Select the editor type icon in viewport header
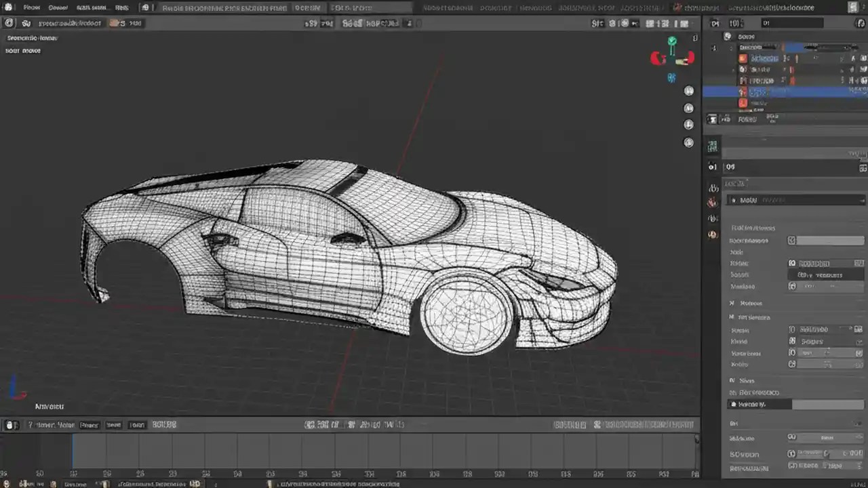 [8, 22]
